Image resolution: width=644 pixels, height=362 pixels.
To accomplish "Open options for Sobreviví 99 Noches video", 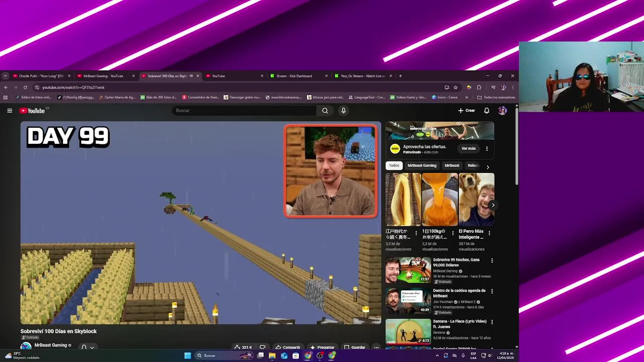I will pyautogui.click(x=492, y=260).
